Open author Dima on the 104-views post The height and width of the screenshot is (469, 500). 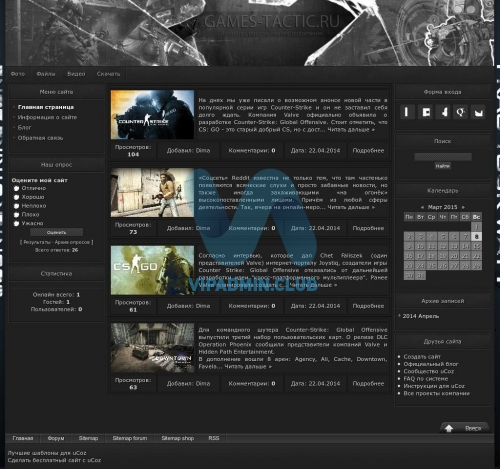point(203,151)
